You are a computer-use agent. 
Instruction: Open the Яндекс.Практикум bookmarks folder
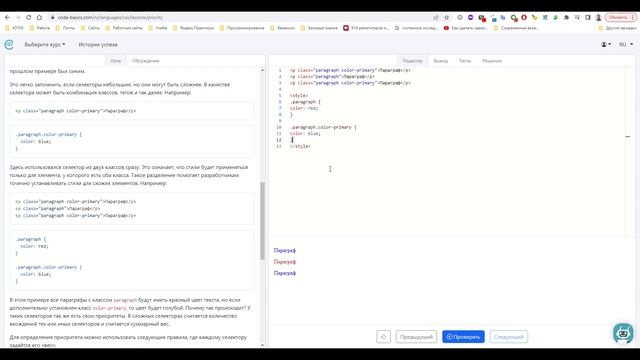point(194,28)
